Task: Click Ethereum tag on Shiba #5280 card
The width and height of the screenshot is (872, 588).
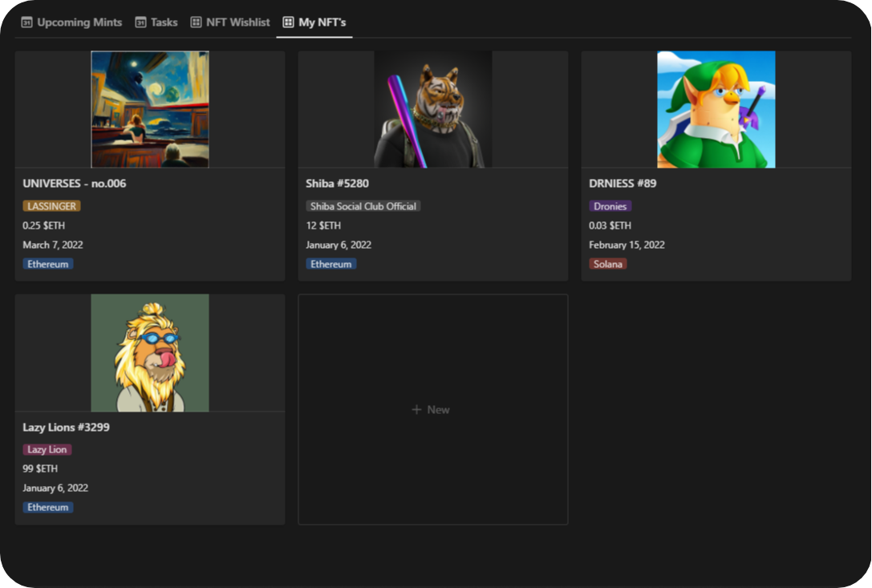Action: click(331, 264)
